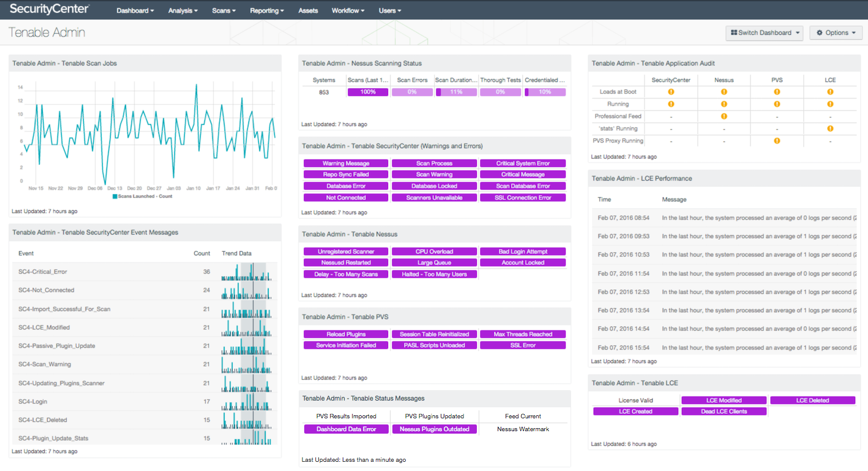This screenshot has height=471, width=868.
Task: Expand the Reporting menu
Action: tap(267, 10)
